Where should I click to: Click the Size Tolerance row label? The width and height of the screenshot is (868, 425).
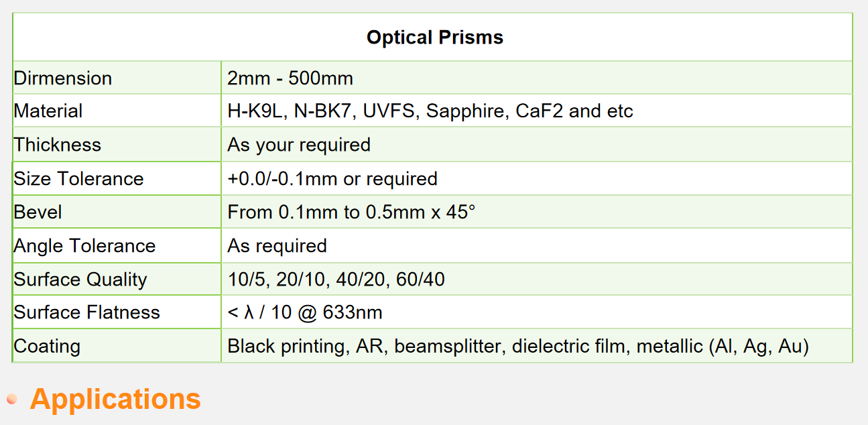tap(78, 179)
